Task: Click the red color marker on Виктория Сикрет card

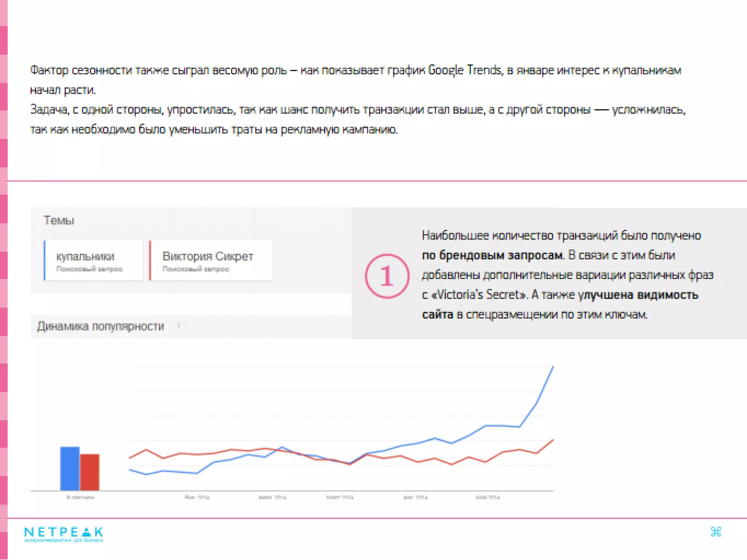Action: coord(150,261)
